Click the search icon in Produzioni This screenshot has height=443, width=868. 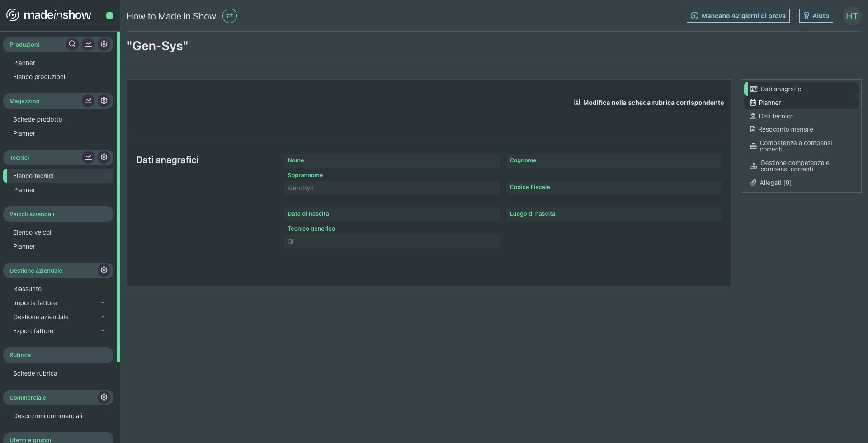pos(72,44)
